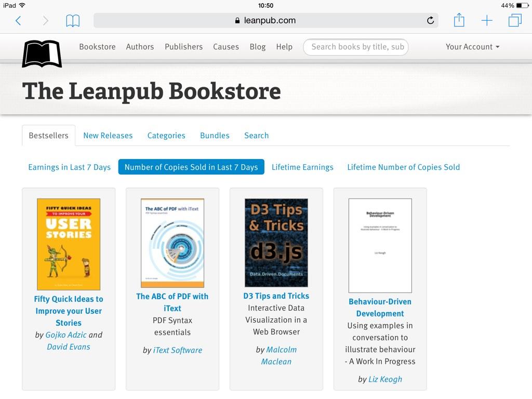Viewport: 532px width, 399px height.
Task: Open the Authors nav link
Action: click(x=140, y=47)
